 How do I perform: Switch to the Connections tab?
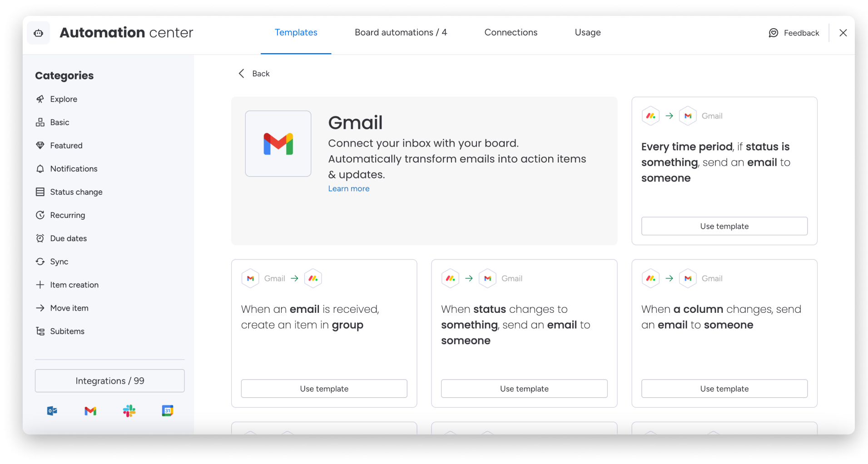tap(511, 32)
